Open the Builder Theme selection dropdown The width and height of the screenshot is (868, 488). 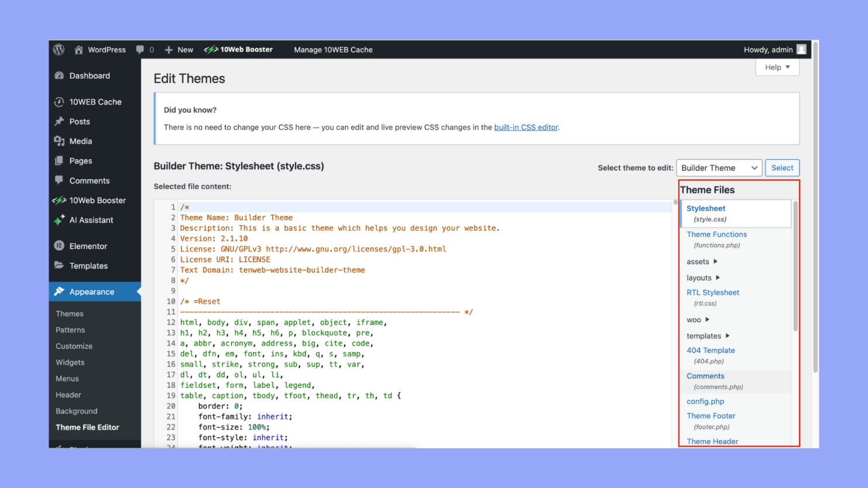click(x=719, y=168)
